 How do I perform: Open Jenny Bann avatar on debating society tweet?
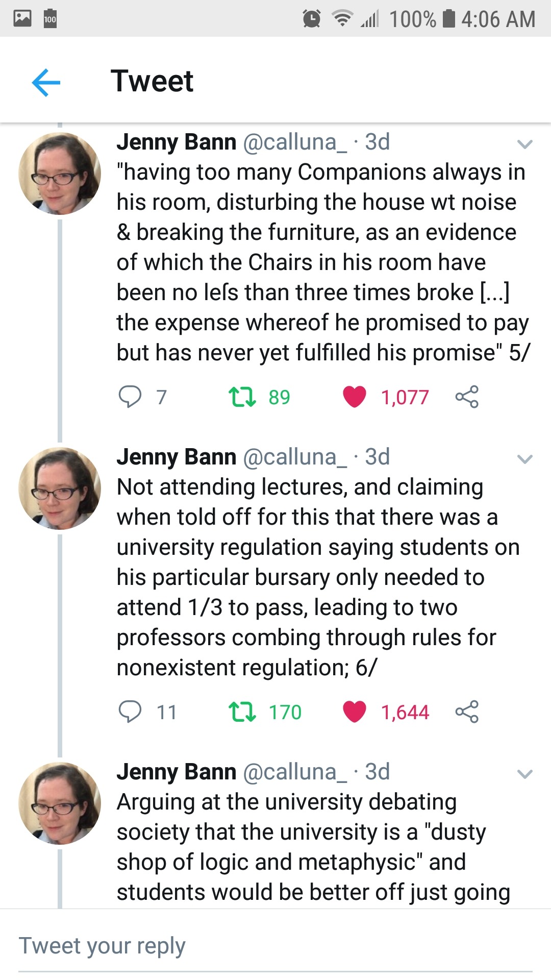pos(60,803)
